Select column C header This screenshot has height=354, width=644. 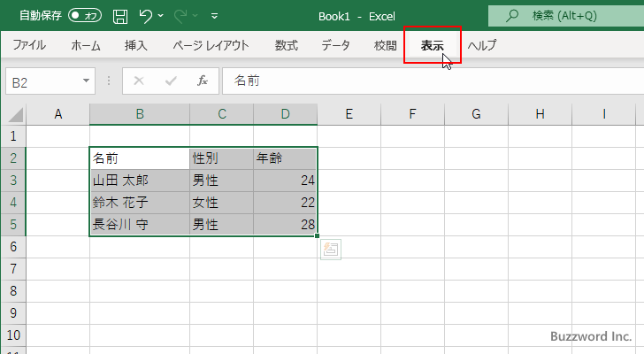pyautogui.click(x=222, y=114)
